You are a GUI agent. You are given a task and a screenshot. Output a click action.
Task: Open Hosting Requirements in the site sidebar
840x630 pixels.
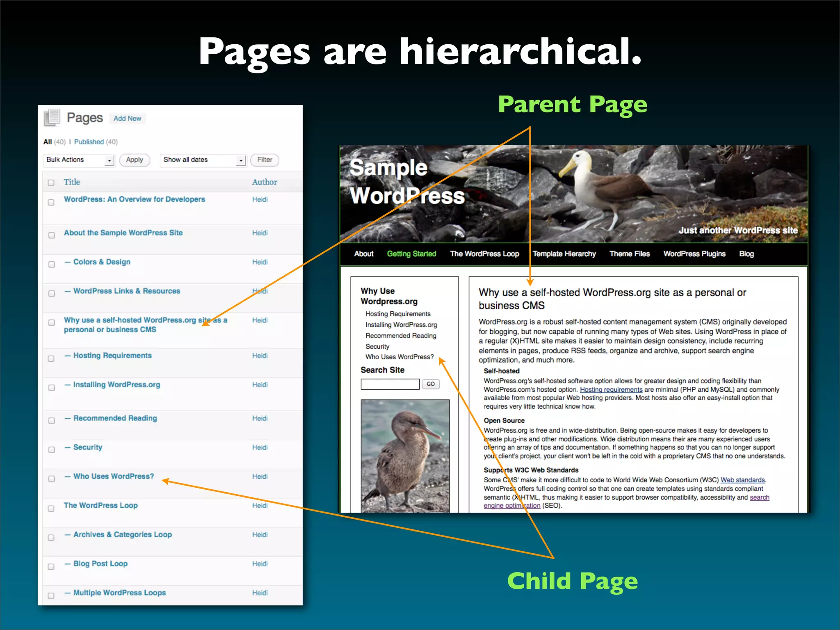398,314
